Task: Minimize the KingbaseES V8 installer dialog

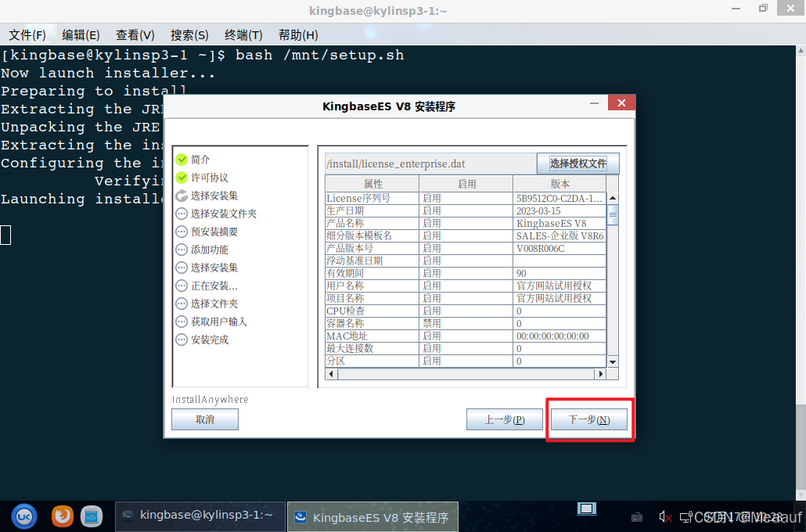Action: coord(594,103)
